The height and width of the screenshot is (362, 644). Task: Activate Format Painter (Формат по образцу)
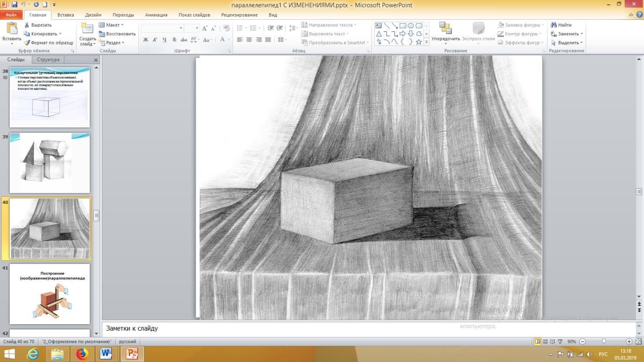[49, 43]
